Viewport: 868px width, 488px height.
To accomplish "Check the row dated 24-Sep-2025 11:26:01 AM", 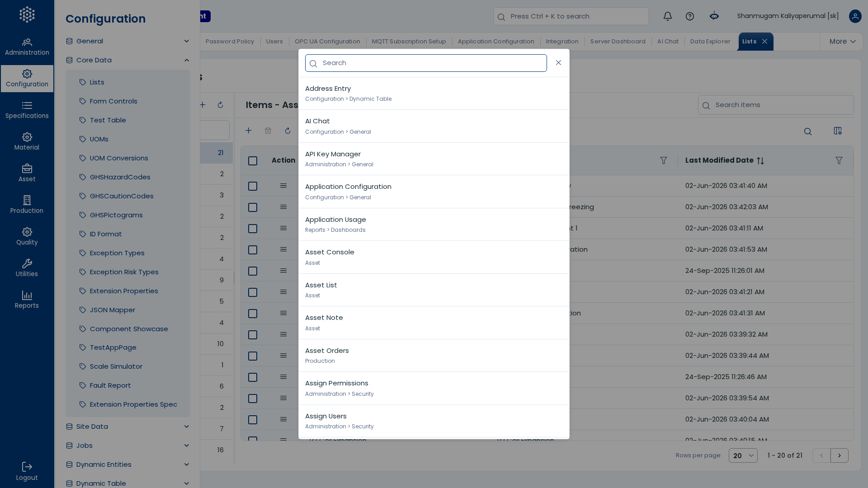I will pyautogui.click(x=253, y=271).
